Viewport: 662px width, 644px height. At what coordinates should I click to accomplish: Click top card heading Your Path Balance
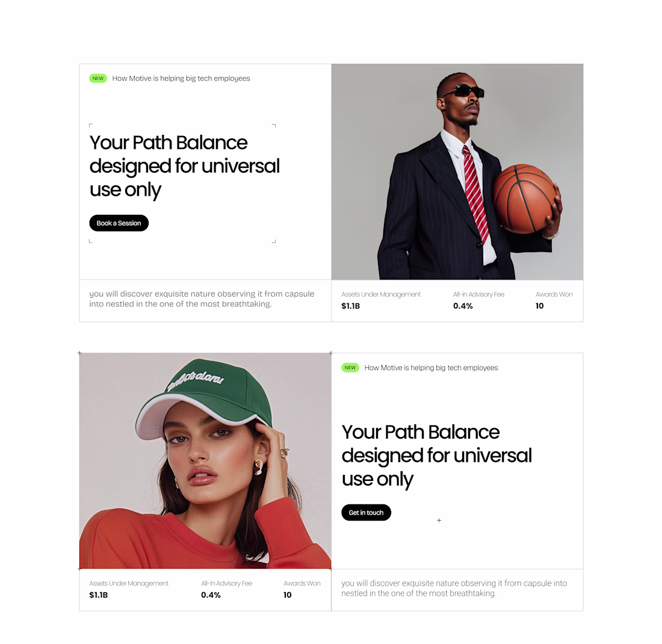(x=185, y=166)
